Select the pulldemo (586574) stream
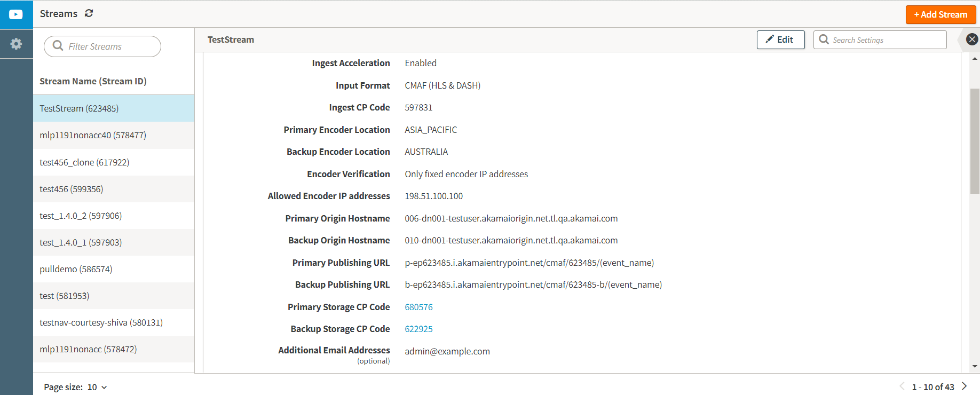The image size is (980, 395). (76, 269)
